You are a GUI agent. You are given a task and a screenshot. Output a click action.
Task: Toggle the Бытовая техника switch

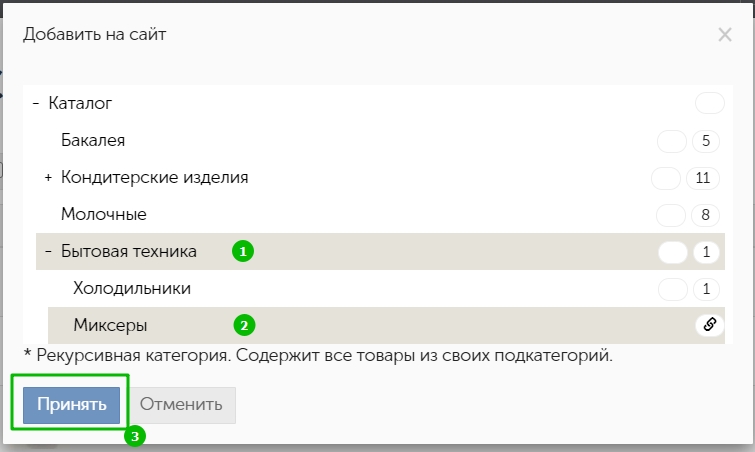point(673,252)
